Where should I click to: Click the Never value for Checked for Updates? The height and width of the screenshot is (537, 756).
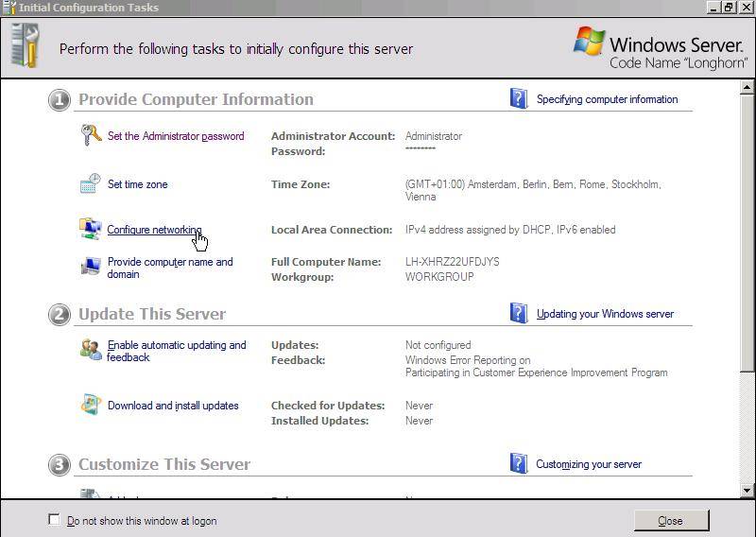pyautogui.click(x=419, y=406)
